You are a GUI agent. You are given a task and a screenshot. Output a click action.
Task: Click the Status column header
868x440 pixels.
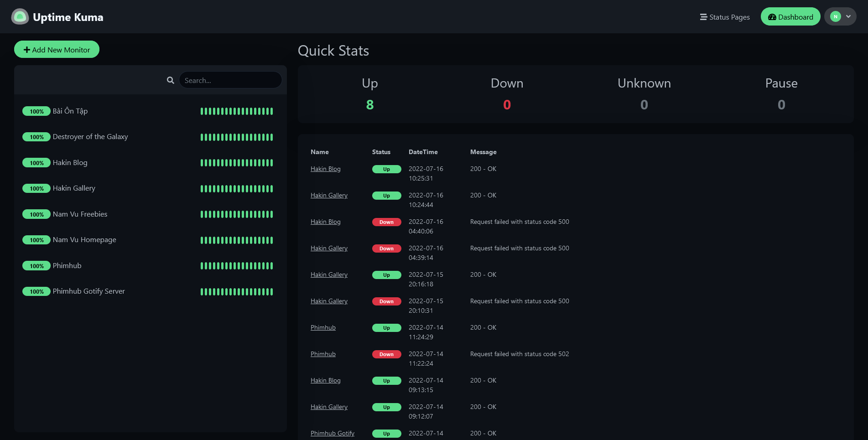381,152
